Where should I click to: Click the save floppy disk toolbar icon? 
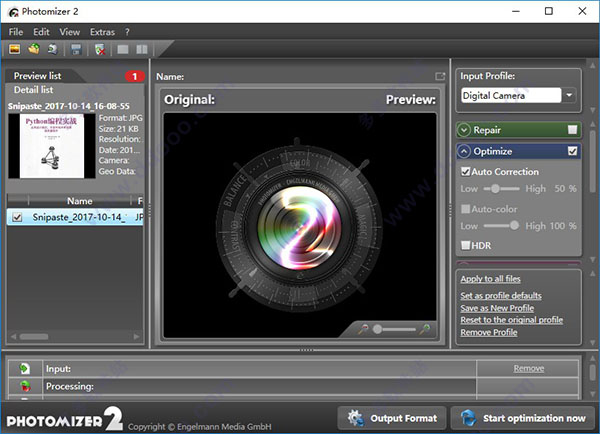tap(76, 49)
